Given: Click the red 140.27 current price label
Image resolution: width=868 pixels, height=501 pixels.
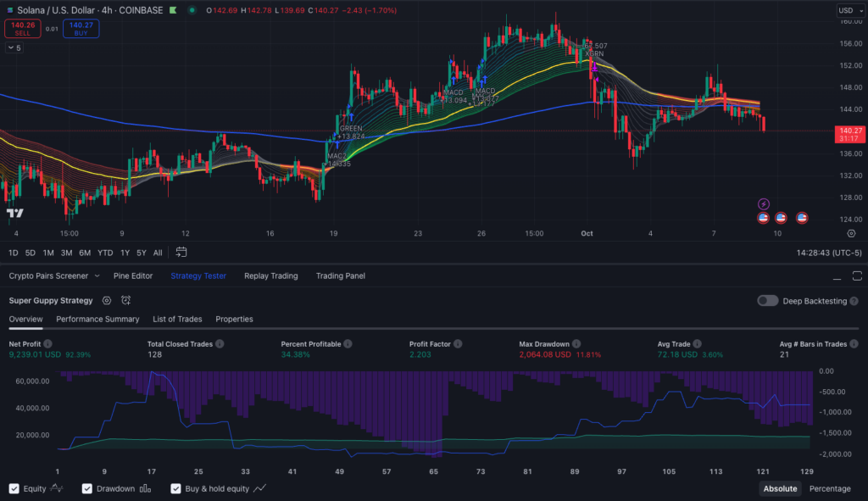Looking at the screenshot, I should 849,135.
